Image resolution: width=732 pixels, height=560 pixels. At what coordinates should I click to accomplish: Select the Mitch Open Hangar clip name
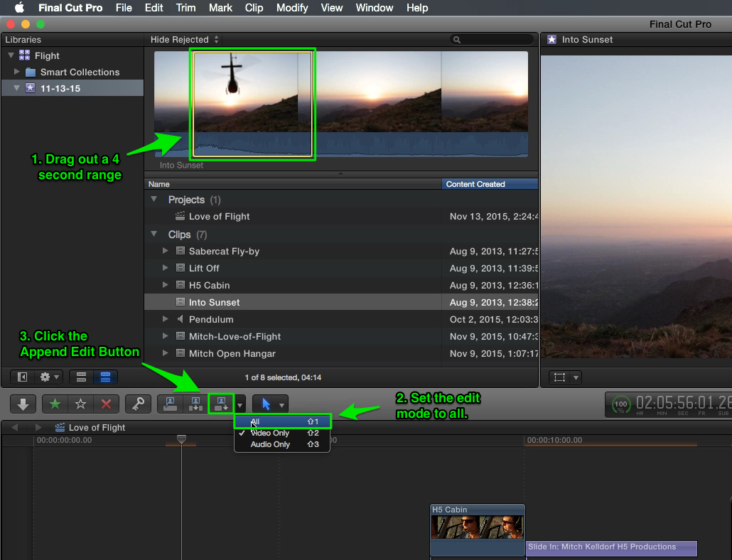point(232,354)
